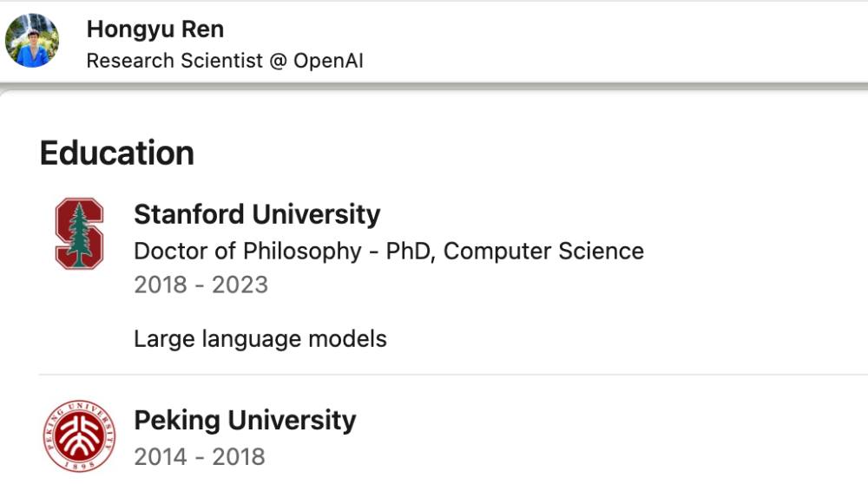Click the Hongyu Ren name in header
Screen dimensions: 868x484
coord(155,29)
